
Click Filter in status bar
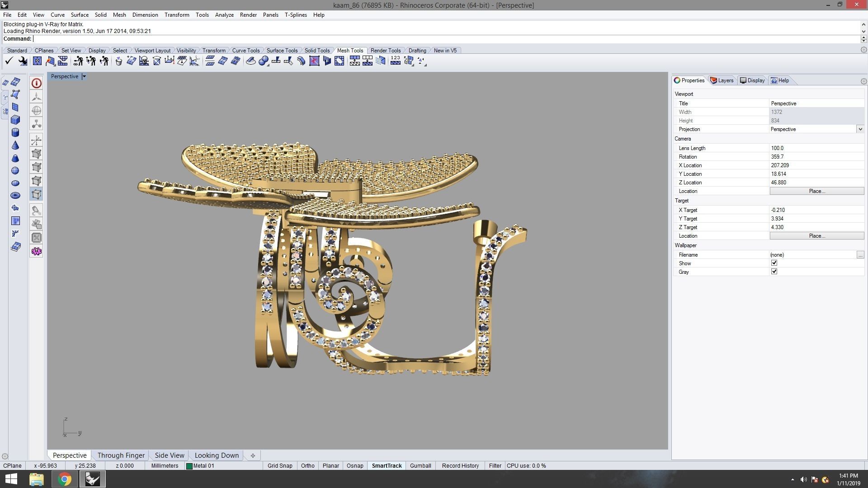(x=495, y=466)
